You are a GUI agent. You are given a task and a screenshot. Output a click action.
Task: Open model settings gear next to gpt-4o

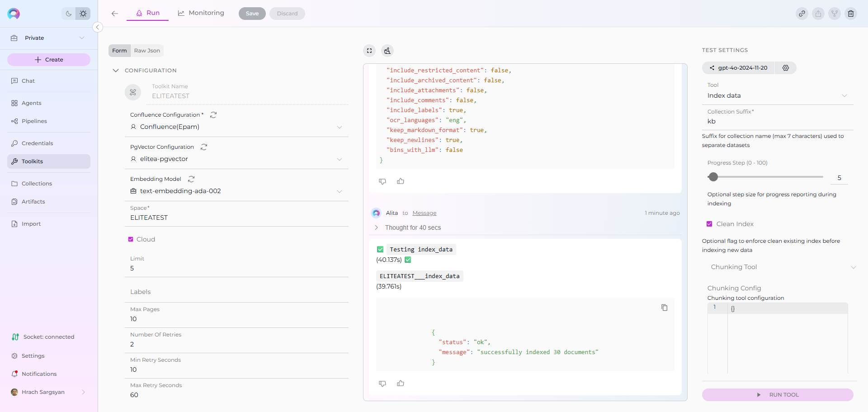click(x=786, y=68)
